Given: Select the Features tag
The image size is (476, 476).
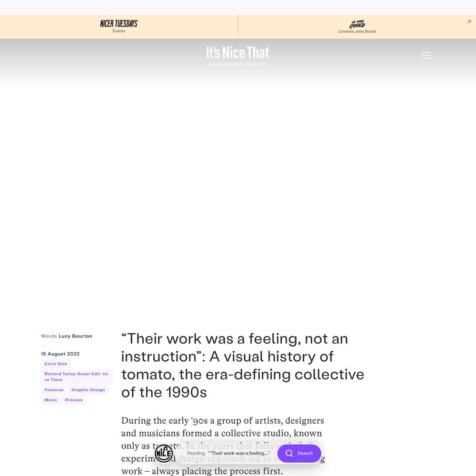Looking at the screenshot, I should tap(54, 390).
